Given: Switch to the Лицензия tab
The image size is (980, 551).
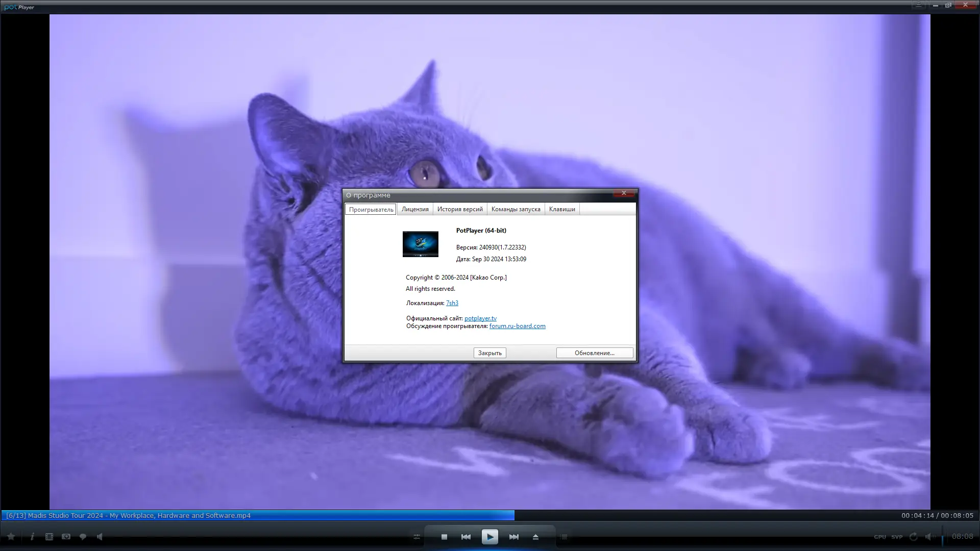Looking at the screenshot, I should (x=415, y=209).
